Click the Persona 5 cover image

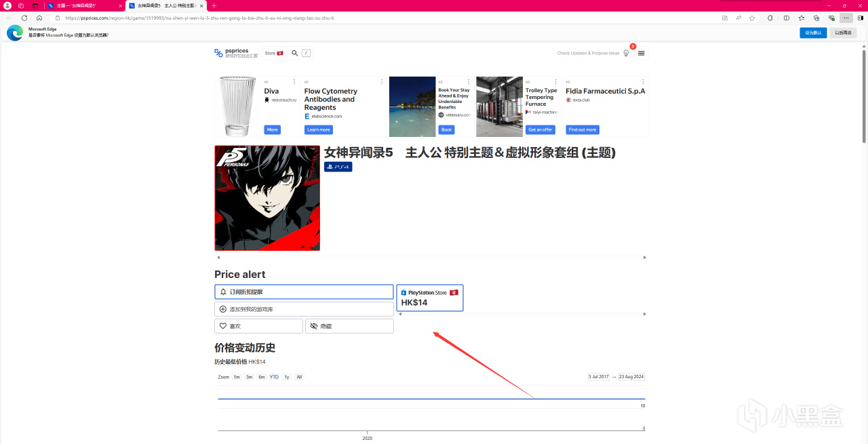coord(267,198)
